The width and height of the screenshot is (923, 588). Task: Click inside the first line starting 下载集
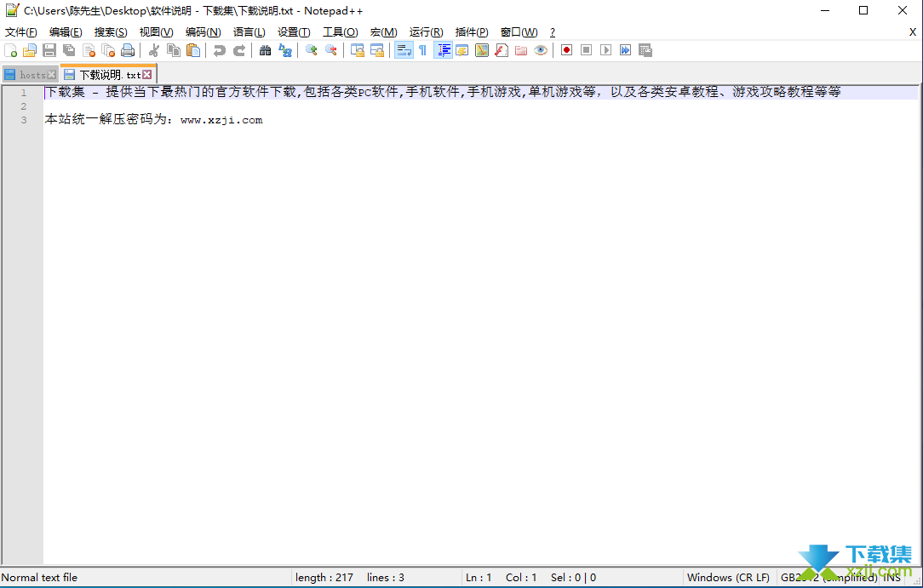pos(443,92)
